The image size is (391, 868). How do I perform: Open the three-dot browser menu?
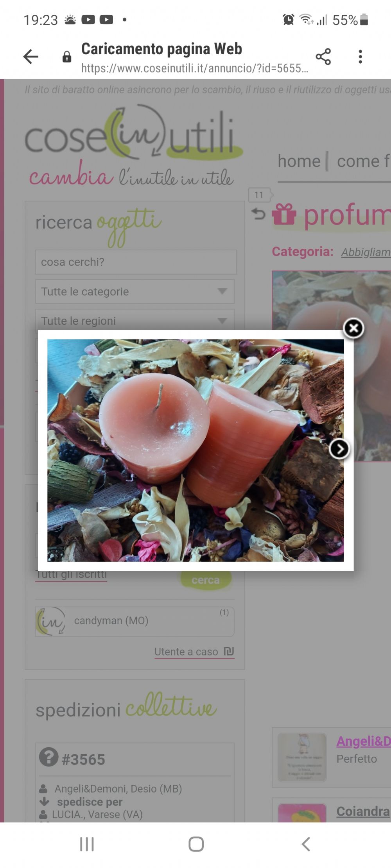tap(360, 57)
